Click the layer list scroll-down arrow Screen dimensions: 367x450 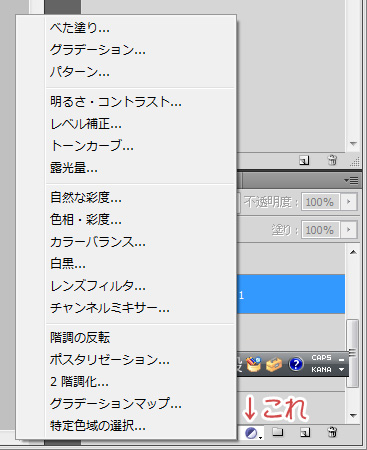353,416
